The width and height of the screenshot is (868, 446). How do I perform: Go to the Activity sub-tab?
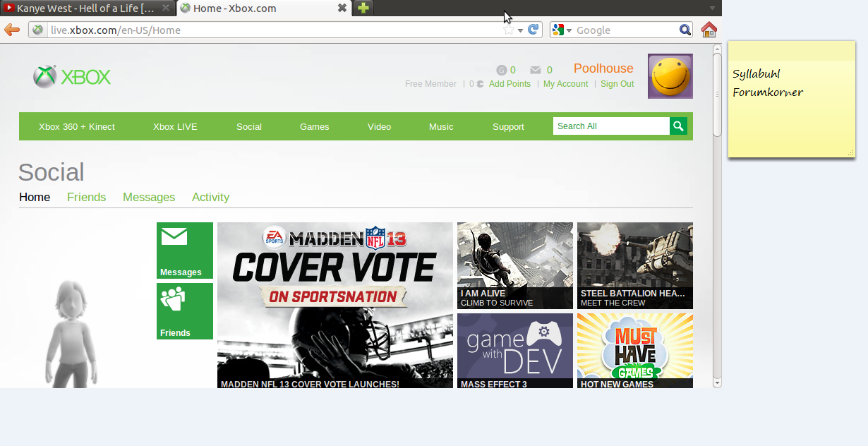click(210, 197)
